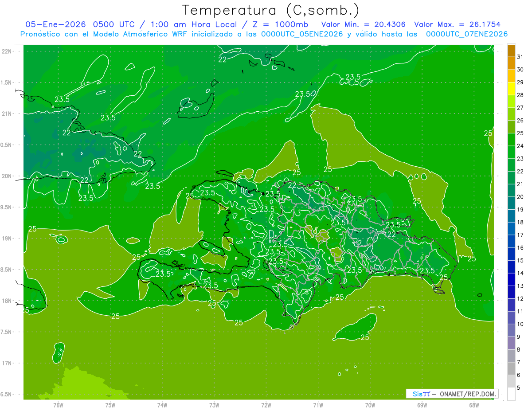Click the '20N' latitude axis label
532x411 pixels.
[x=7, y=176]
